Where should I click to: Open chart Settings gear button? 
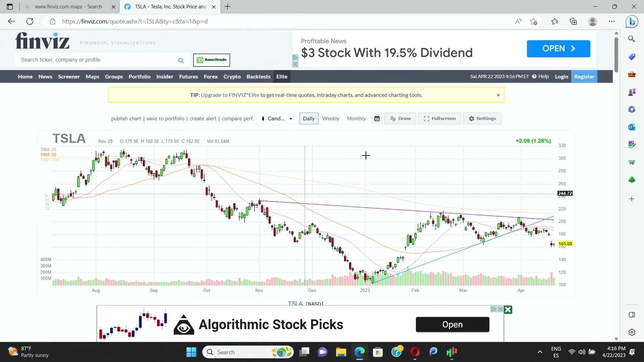point(482,119)
